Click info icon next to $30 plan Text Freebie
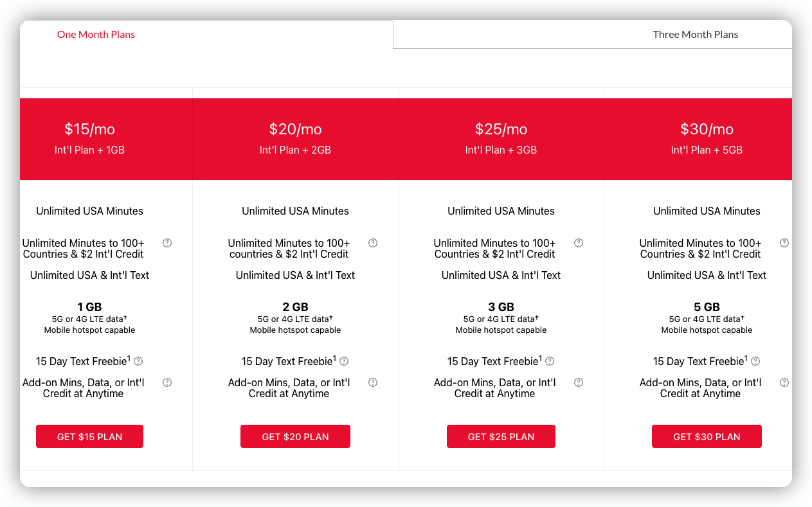812x507 pixels. pyautogui.click(x=755, y=361)
